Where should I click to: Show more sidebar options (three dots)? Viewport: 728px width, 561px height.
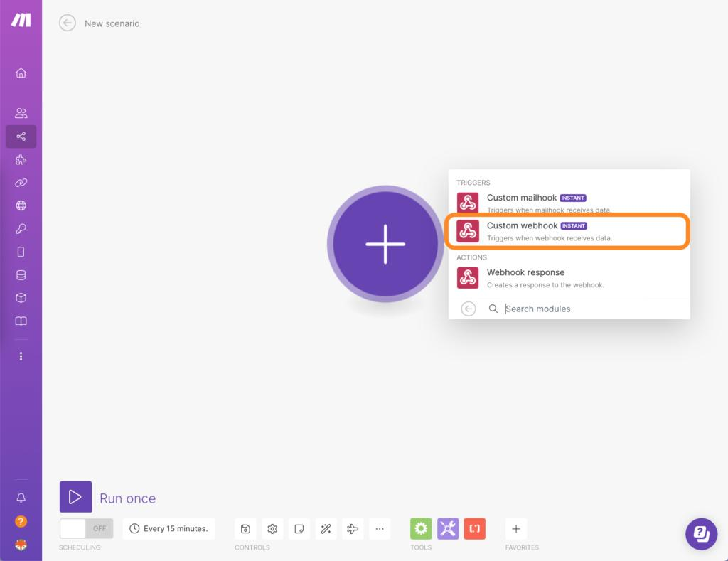(21, 356)
